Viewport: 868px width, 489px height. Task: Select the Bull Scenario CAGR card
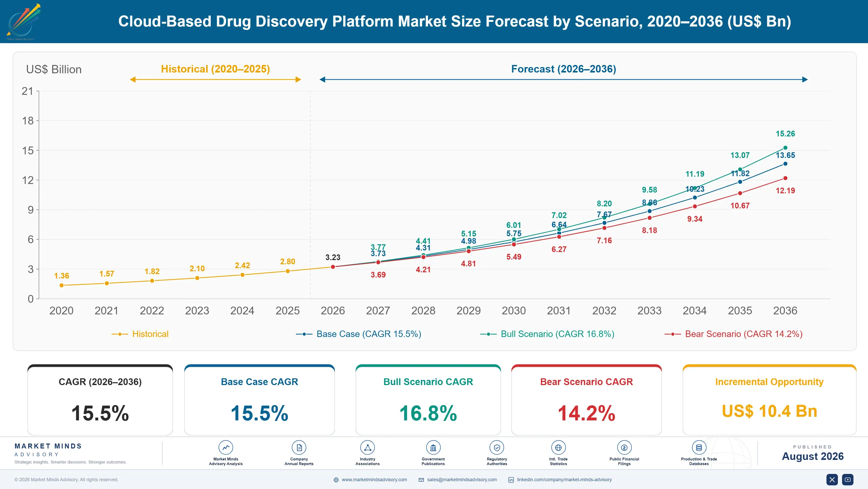(x=428, y=400)
